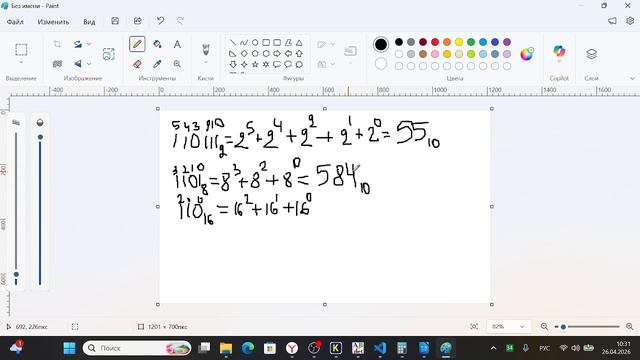This screenshot has height=360, width=640.
Task: Select the Color picker eyedropper tool
Action: click(x=157, y=64)
